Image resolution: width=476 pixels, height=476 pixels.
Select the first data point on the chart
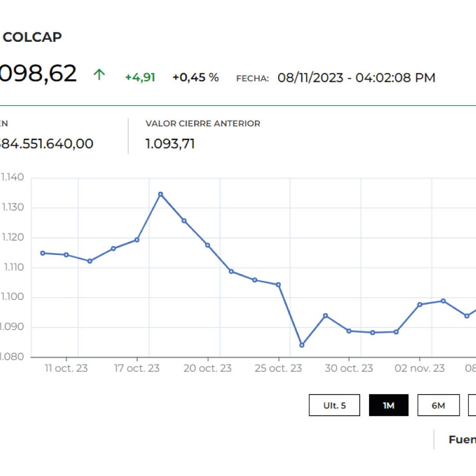coord(42,253)
